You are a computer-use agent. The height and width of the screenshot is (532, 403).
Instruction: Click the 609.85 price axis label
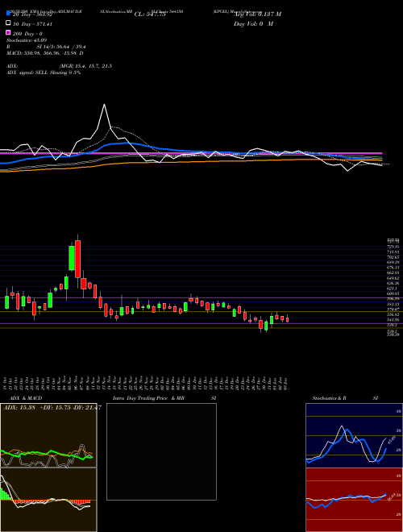coord(393,293)
